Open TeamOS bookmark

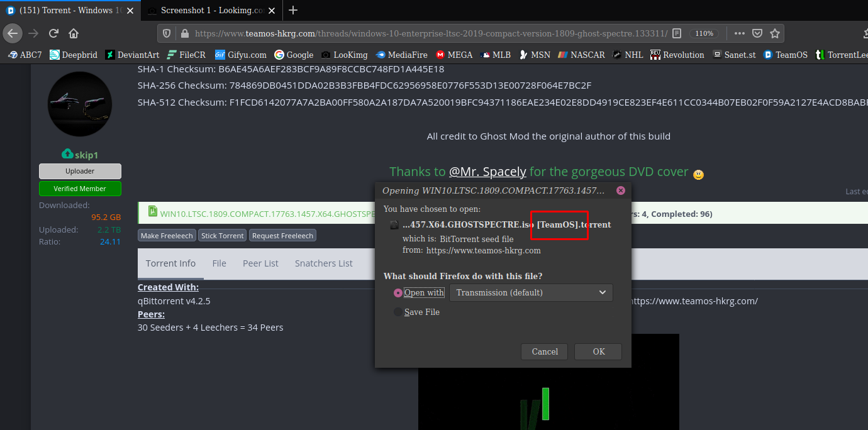point(785,55)
